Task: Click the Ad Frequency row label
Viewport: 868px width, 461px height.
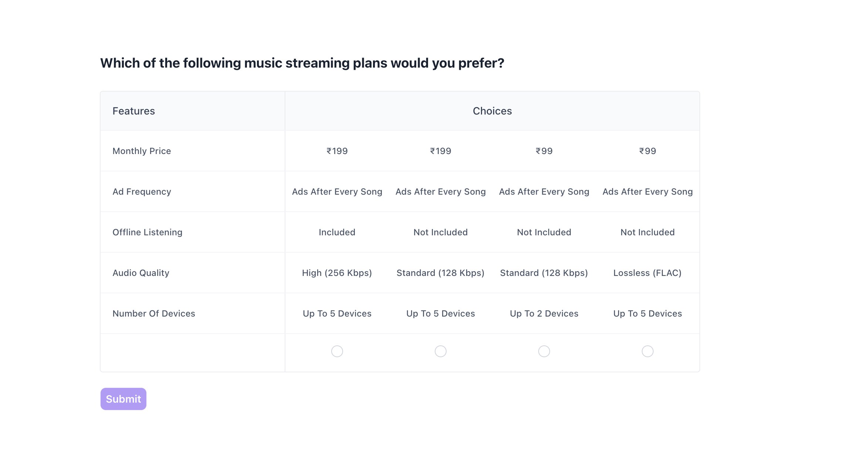Action: (142, 192)
